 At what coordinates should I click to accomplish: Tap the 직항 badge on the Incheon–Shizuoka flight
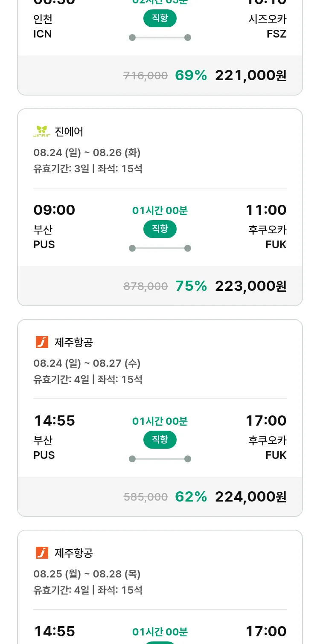click(x=160, y=19)
